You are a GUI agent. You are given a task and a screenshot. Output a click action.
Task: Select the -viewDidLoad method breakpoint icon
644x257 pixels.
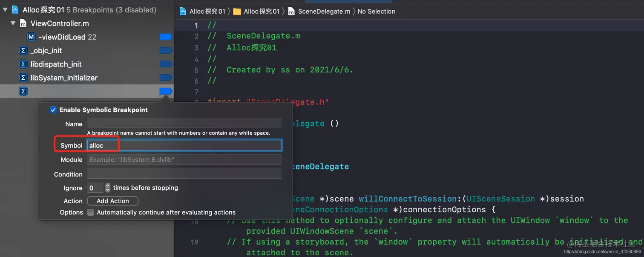31,37
